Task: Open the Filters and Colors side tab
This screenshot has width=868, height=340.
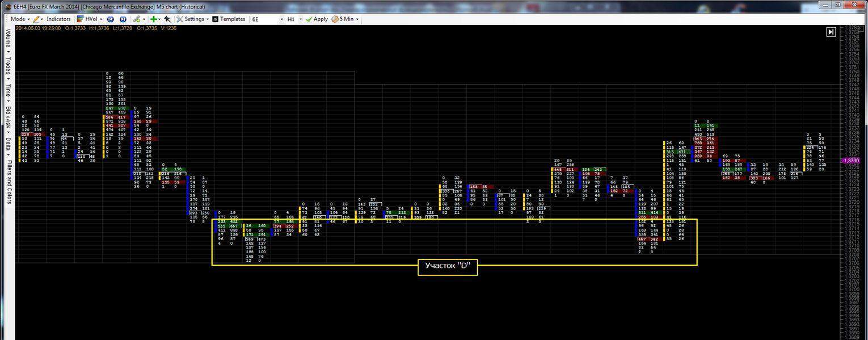Action: 8,182
